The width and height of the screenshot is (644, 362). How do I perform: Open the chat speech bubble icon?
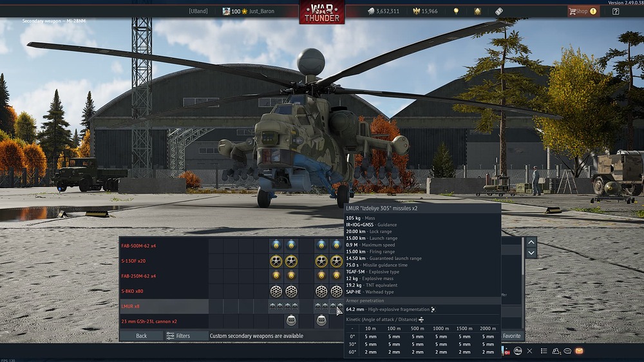567,351
